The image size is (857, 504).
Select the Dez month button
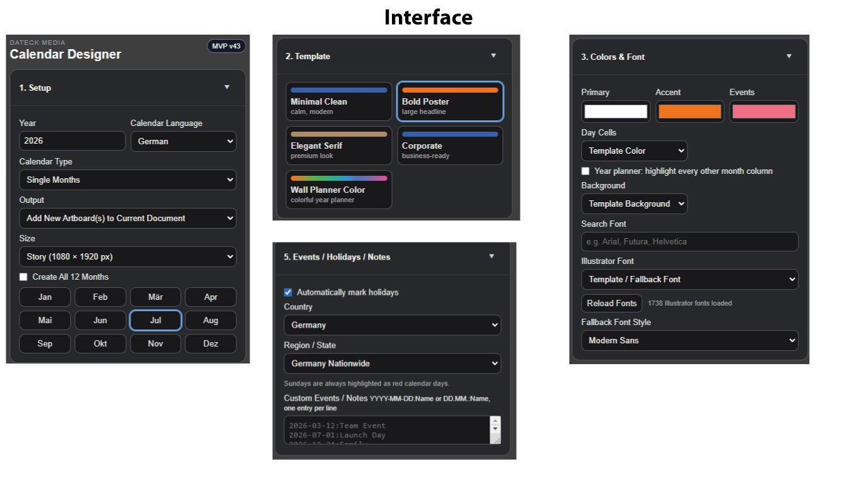211,343
